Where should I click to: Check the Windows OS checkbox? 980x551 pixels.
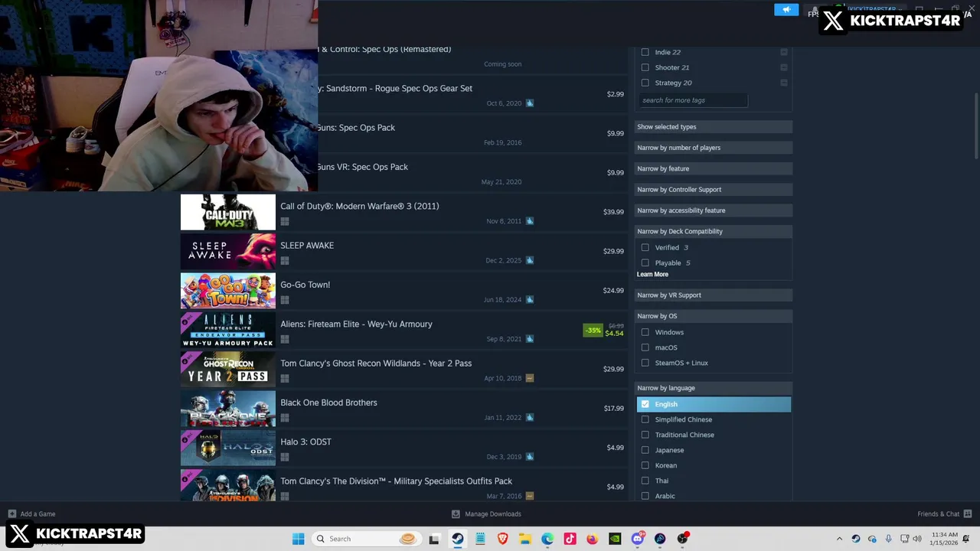click(645, 332)
